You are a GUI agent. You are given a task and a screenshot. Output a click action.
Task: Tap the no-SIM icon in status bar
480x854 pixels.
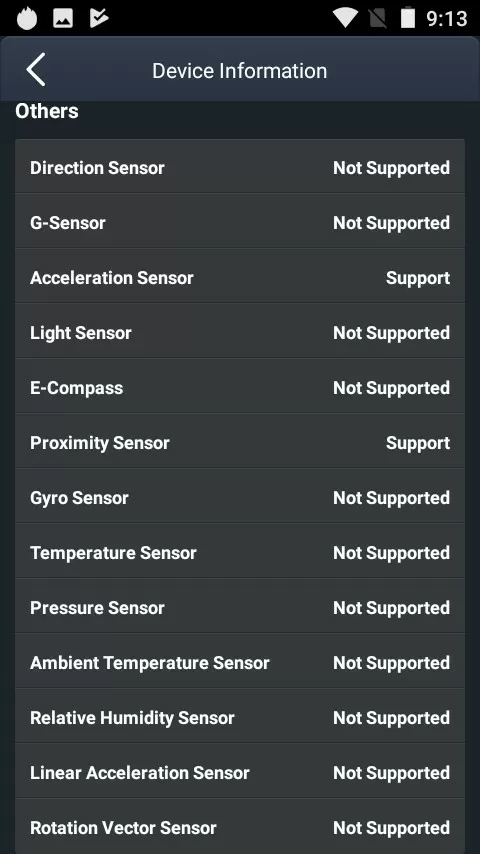pyautogui.click(x=377, y=19)
